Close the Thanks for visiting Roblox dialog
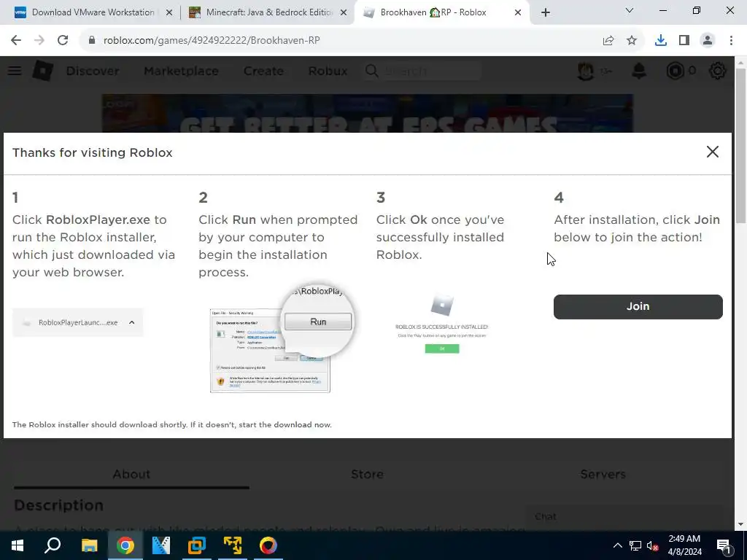The width and height of the screenshot is (747, 560). (712, 152)
